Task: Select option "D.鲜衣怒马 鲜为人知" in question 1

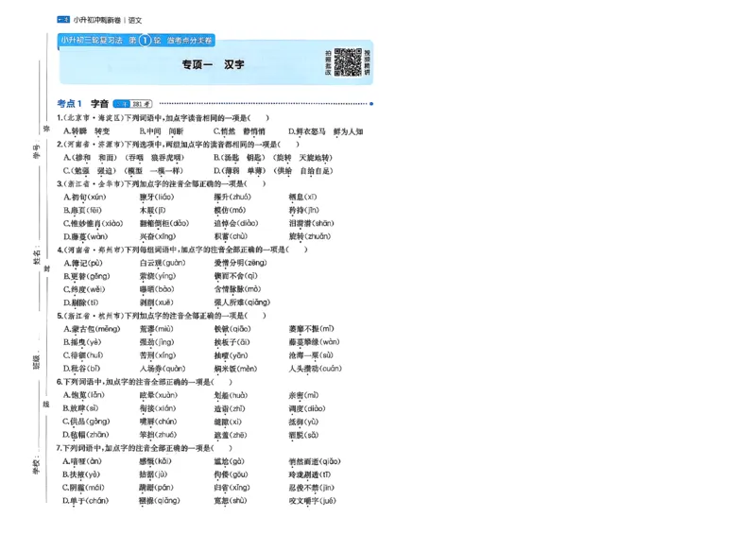Action: 325,131
